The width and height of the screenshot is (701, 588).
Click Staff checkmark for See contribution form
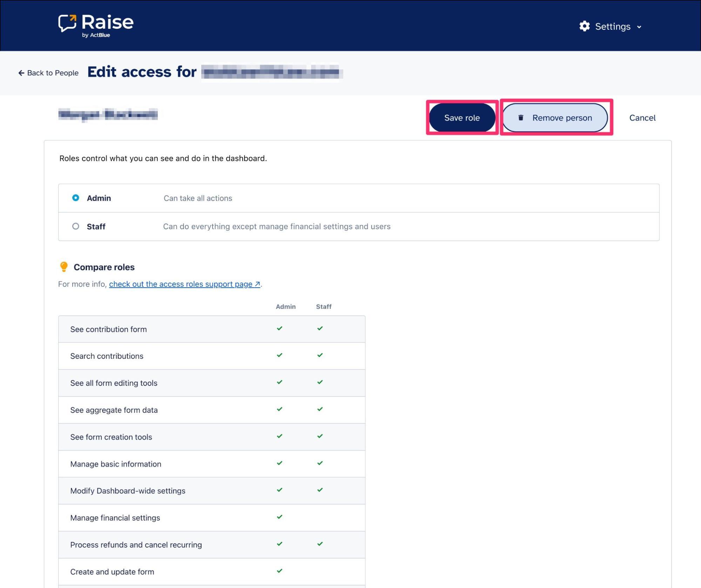(320, 328)
